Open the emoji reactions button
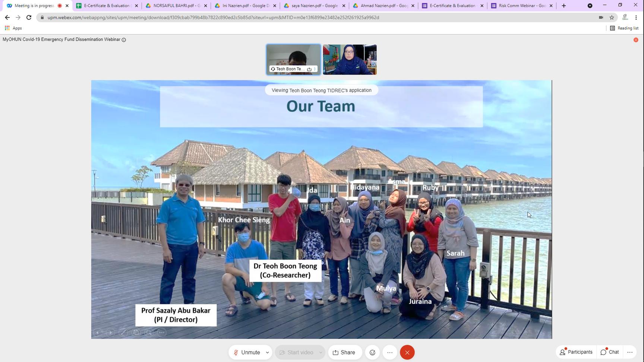The image size is (644, 362). click(x=372, y=352)
